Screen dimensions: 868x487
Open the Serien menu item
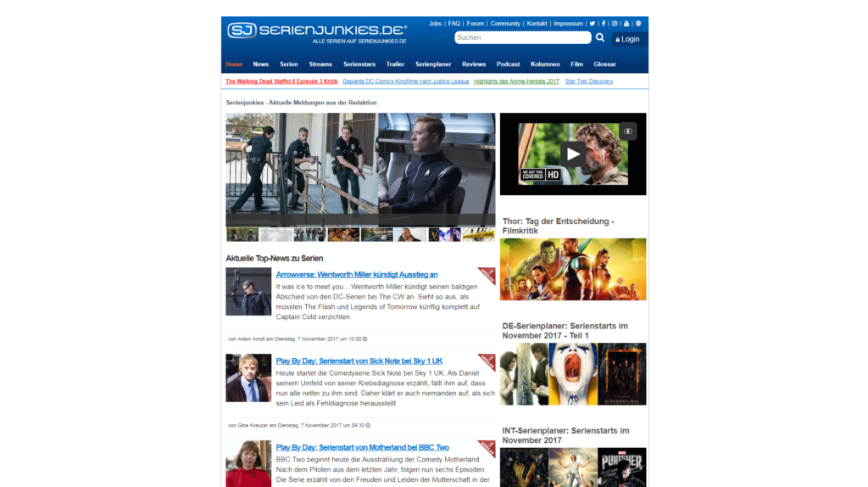click(x=289, y=64)
